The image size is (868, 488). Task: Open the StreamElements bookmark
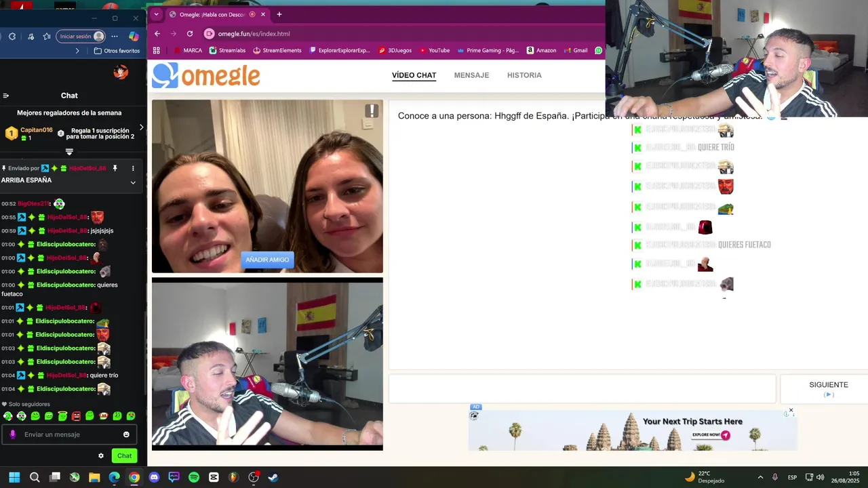(277, 50)
